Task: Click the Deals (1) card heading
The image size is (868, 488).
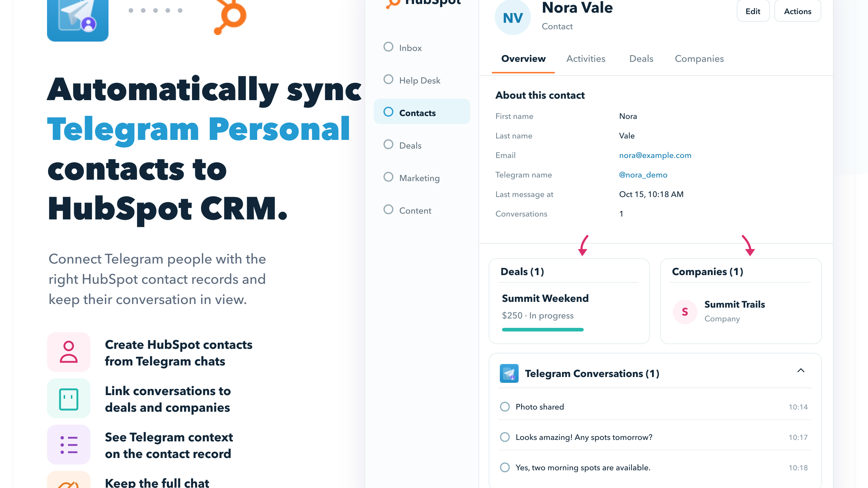Action: [x=522, y=271]
